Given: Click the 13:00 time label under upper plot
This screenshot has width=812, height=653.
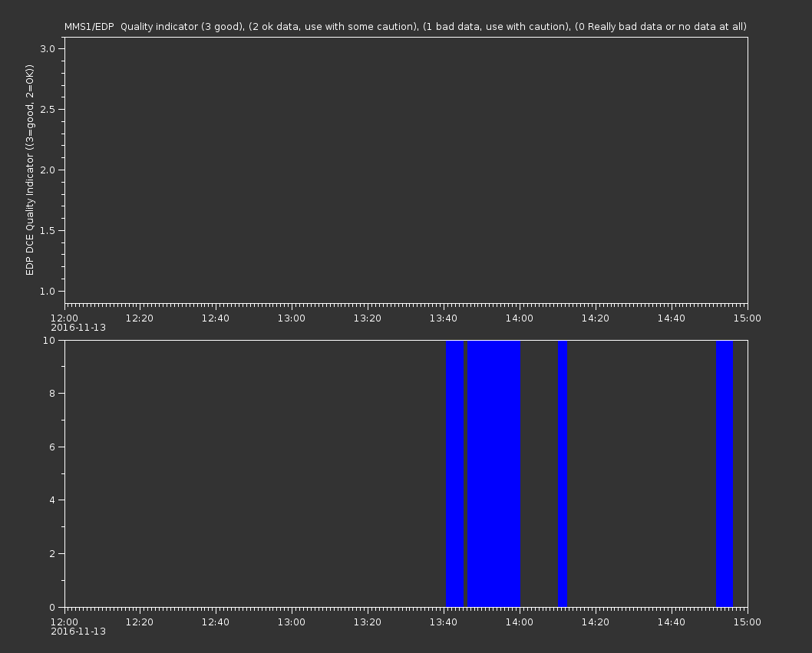Looking at the screenshot, I should (x=292, y=318).
